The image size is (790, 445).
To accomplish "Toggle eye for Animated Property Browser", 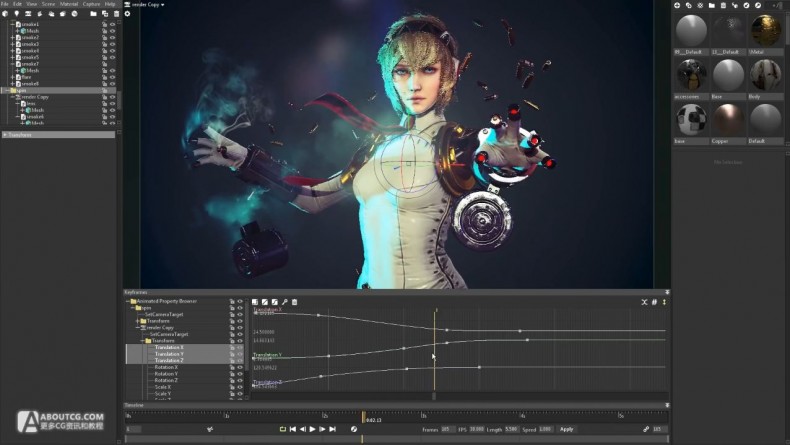I will 240,301.
